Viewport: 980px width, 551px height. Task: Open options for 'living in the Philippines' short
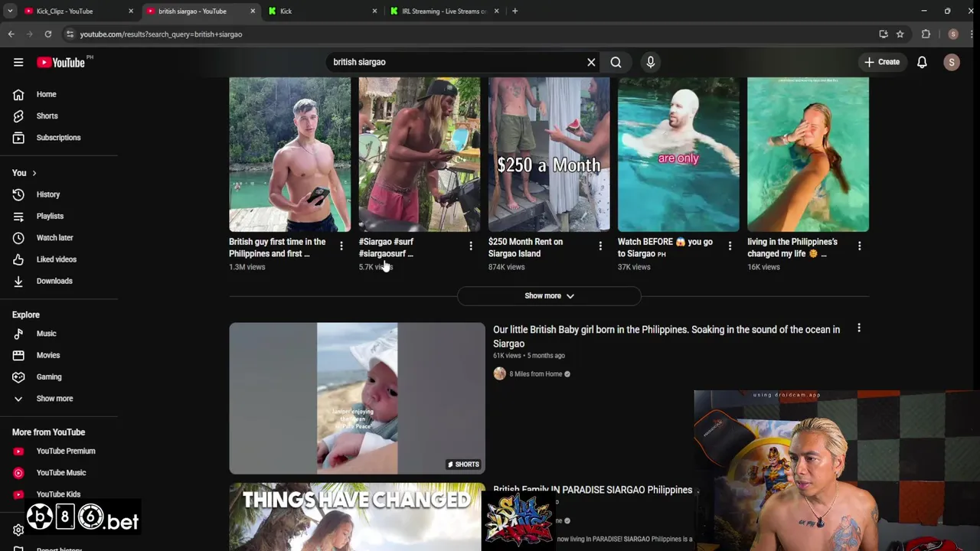[859, 246]
